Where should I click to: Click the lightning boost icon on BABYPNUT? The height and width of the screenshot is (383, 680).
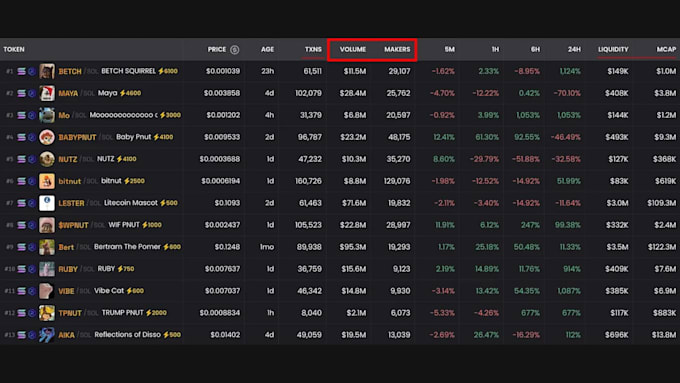coord(156,137)
